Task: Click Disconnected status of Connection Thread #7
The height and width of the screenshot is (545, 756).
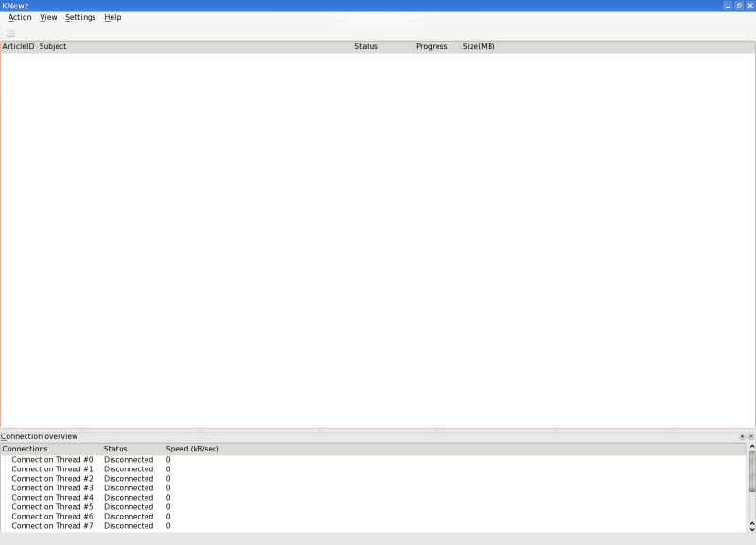Action: pos(129,526)
